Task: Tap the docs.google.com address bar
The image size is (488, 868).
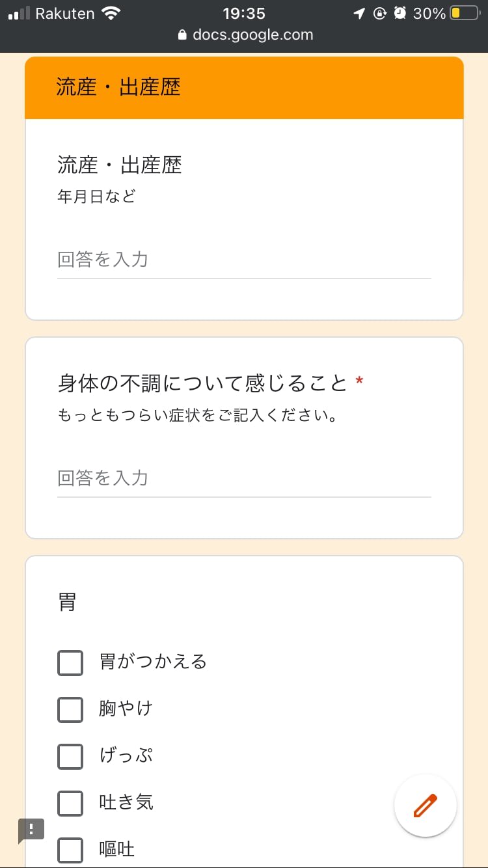Action: pyautogui.click(x=252, y=35)
